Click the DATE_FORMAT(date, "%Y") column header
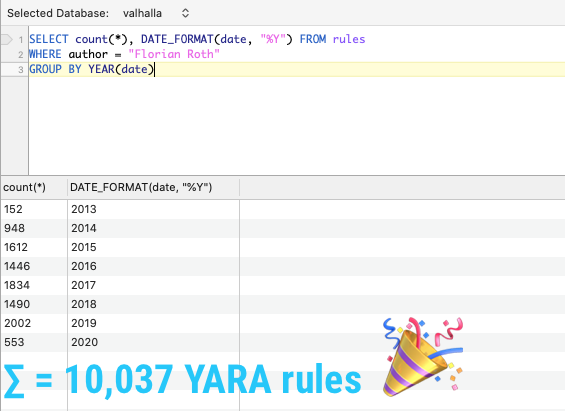 tap(153, 187)
